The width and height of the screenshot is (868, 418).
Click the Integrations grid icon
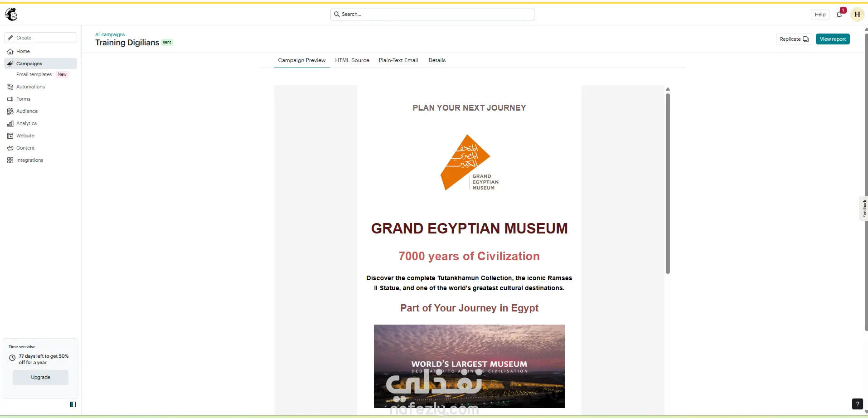click(10, 160)
